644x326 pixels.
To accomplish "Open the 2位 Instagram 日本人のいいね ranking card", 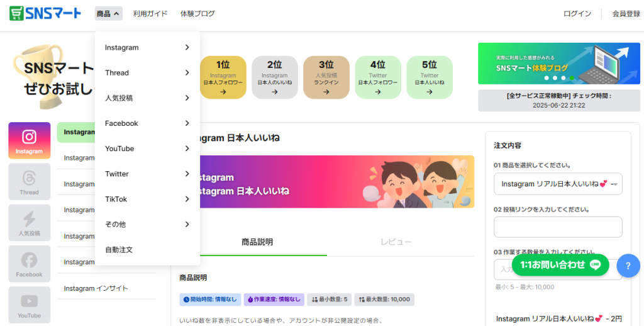I will click(x=275, y=77).
